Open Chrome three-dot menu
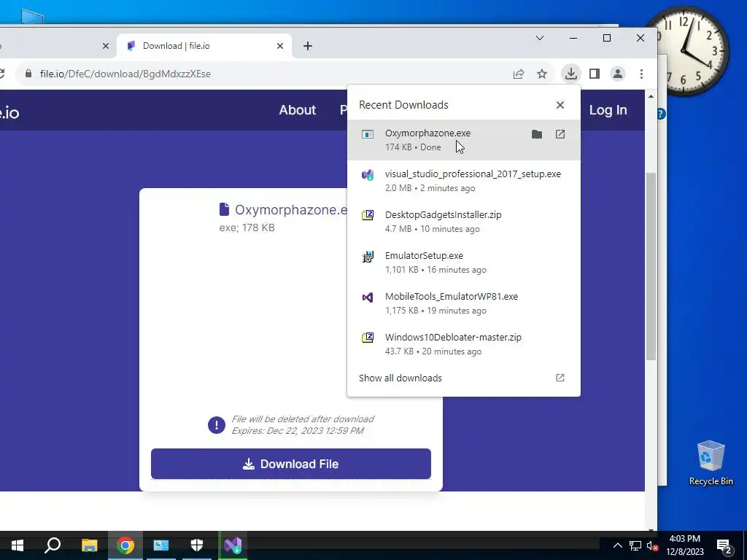 tap(642, 74)
